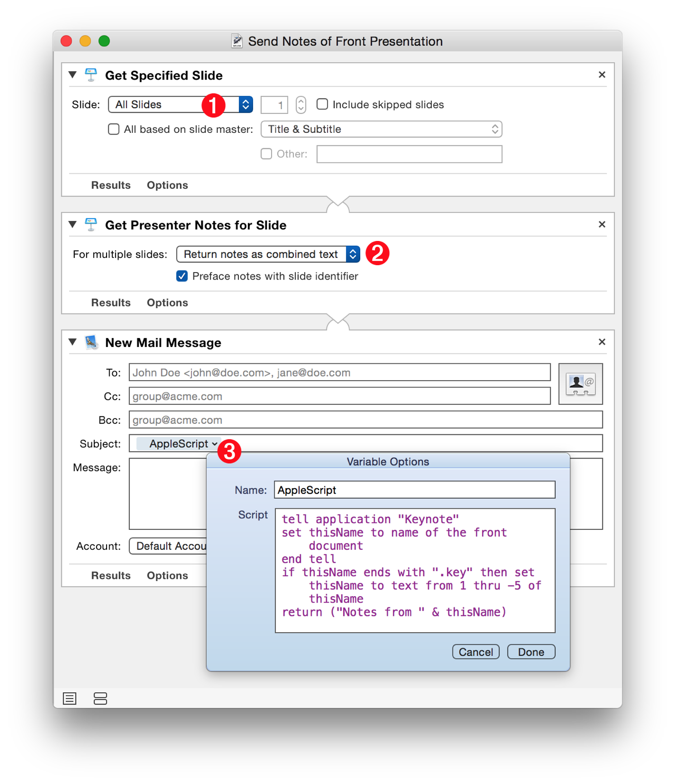
Task: Collapse Get Presenter Notes for Slide action
Action: pyautogui.click(x=73, y=225)
